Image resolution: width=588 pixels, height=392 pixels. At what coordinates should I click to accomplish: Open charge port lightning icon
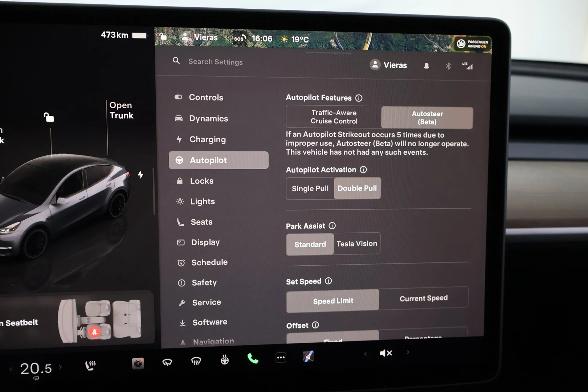140,175
